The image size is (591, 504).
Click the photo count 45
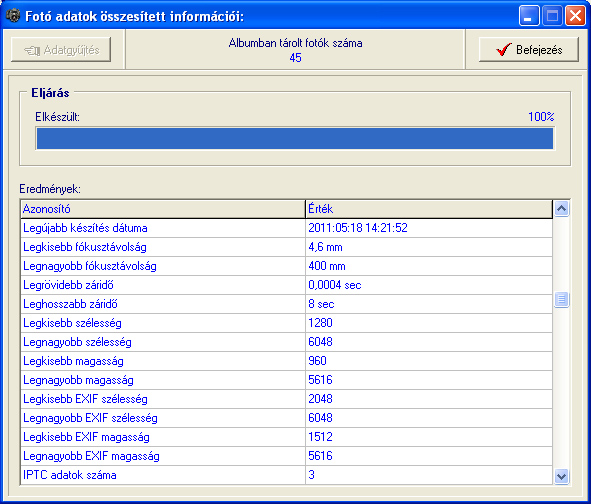click(296, 58)
